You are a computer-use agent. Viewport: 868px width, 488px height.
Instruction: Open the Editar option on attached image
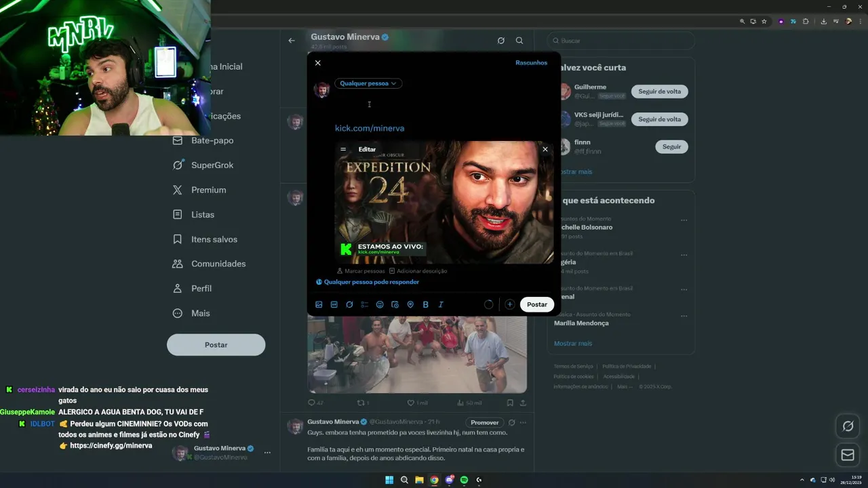(367, 149)
